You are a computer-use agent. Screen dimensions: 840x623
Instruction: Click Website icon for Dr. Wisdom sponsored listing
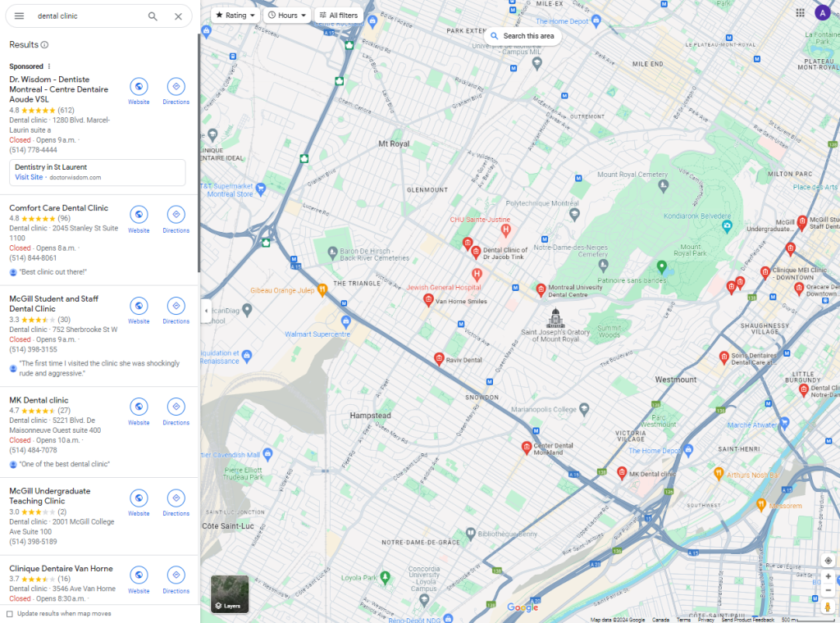pyautogui.click(x=139, y=85)
